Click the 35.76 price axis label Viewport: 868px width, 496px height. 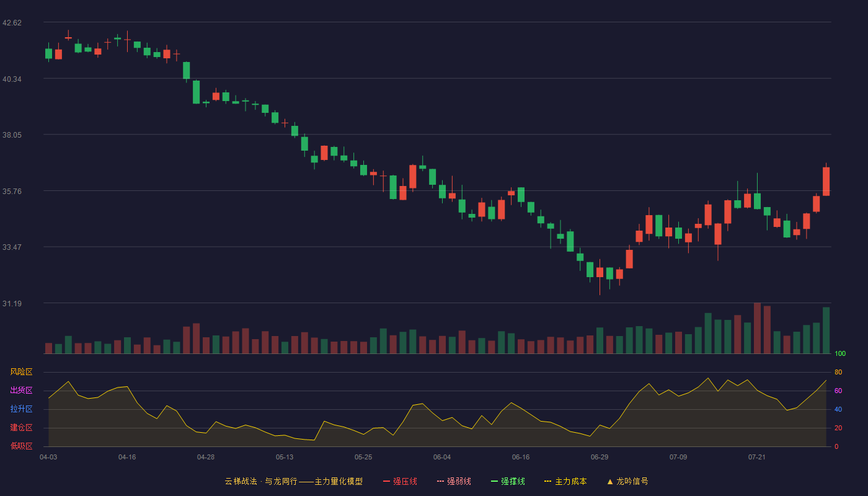pyautogui.click(x=12, y=191)
